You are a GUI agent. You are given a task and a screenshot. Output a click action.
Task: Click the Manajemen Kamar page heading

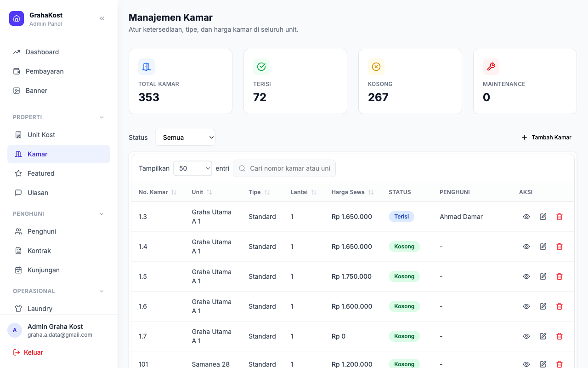(170, 17)
